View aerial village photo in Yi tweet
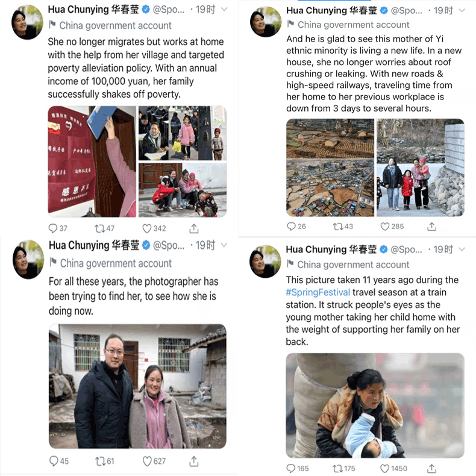This screenshot has height=476, width=476. pyautogui.click(x=330, y=188)
